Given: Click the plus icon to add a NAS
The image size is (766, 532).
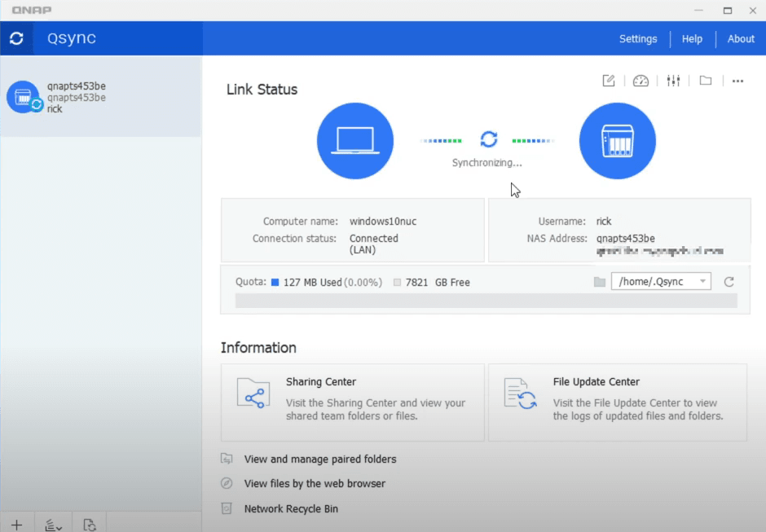Looking at the screenshot, I should (16, 525).
